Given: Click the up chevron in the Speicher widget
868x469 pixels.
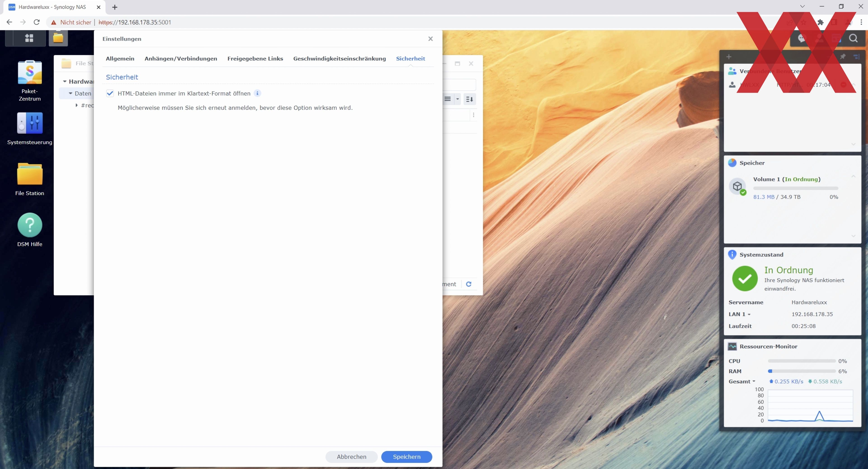Looking at the screenshot, I should pyautogui.click(x=854, y=176).
